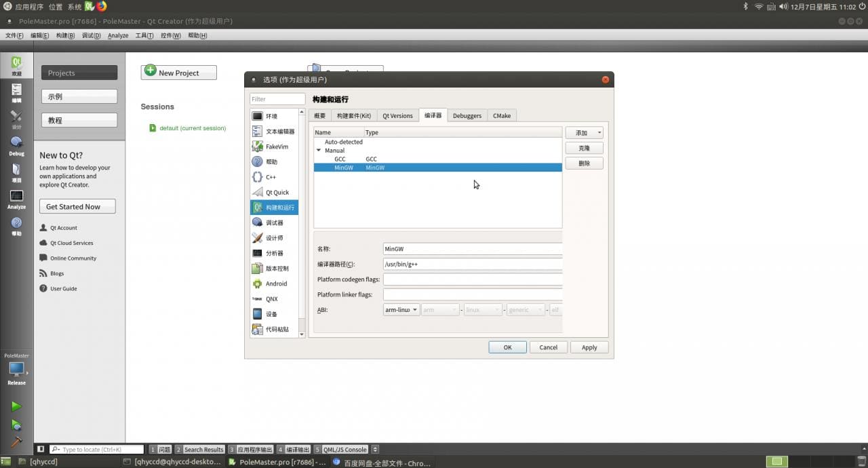Switch to the Qt Versions tab
This screenshot has height=468, width=868.
pos(397,116)
